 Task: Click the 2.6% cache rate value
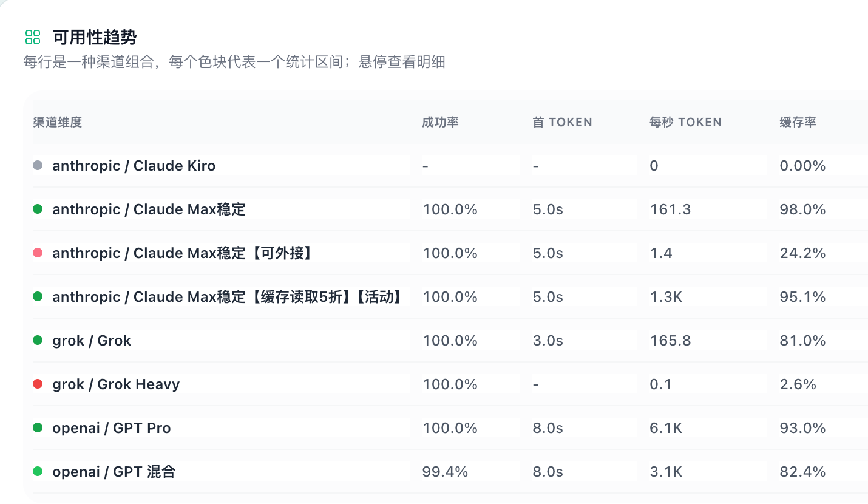point(798,384)
